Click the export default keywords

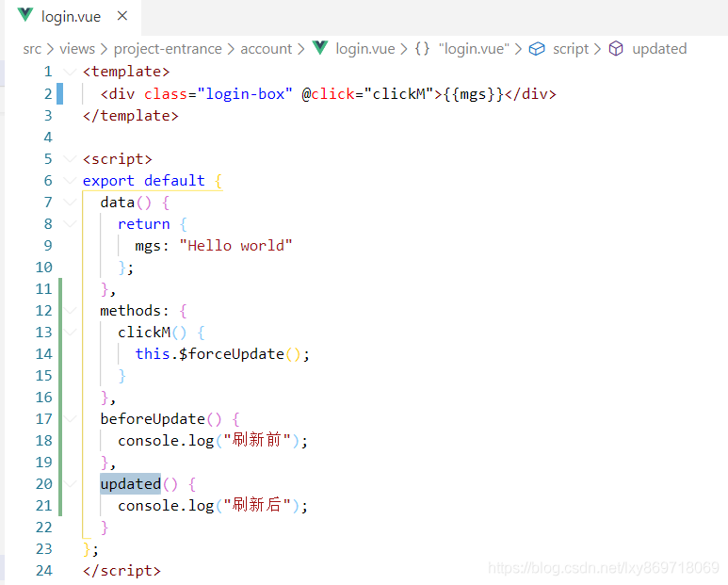143,181
